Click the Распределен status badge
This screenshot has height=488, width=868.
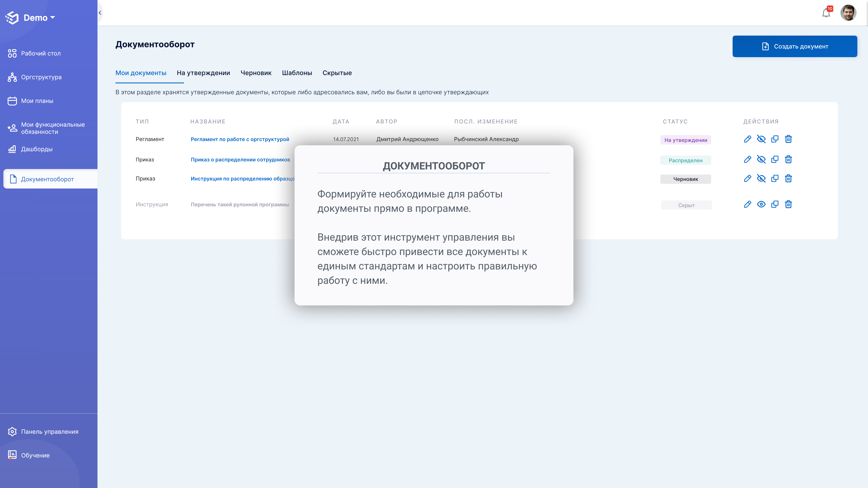click(685, 160)
